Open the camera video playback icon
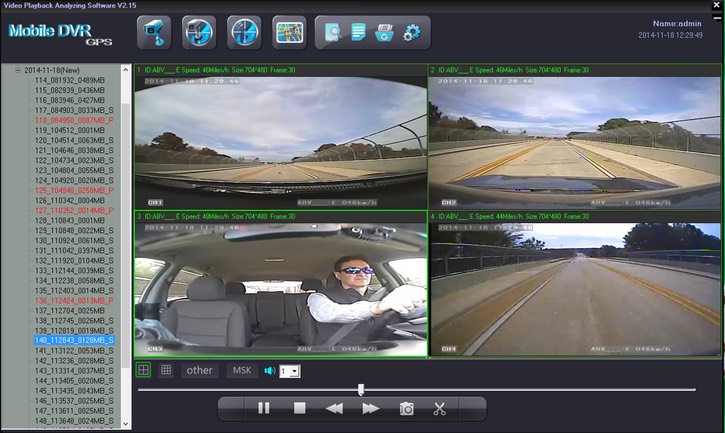 click(x=153, y=32)
